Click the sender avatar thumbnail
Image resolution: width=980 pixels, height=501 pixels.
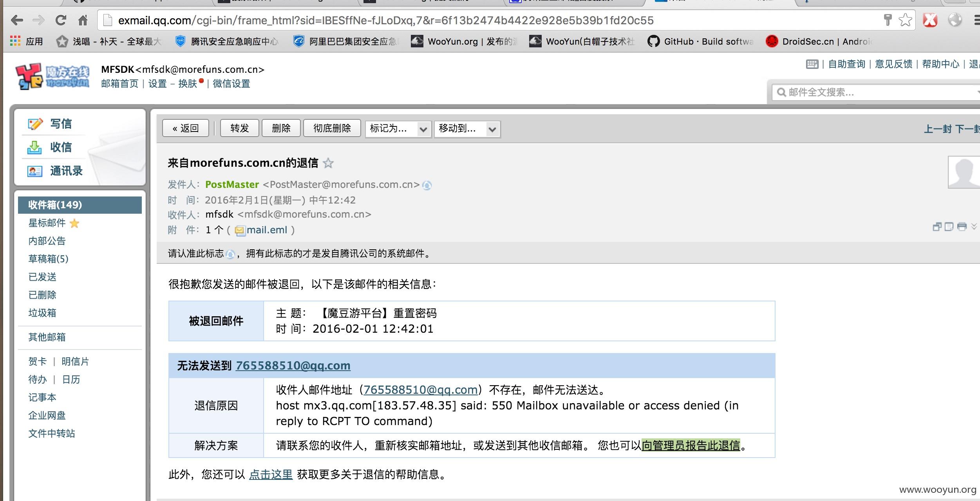click(x=964, y=172)
